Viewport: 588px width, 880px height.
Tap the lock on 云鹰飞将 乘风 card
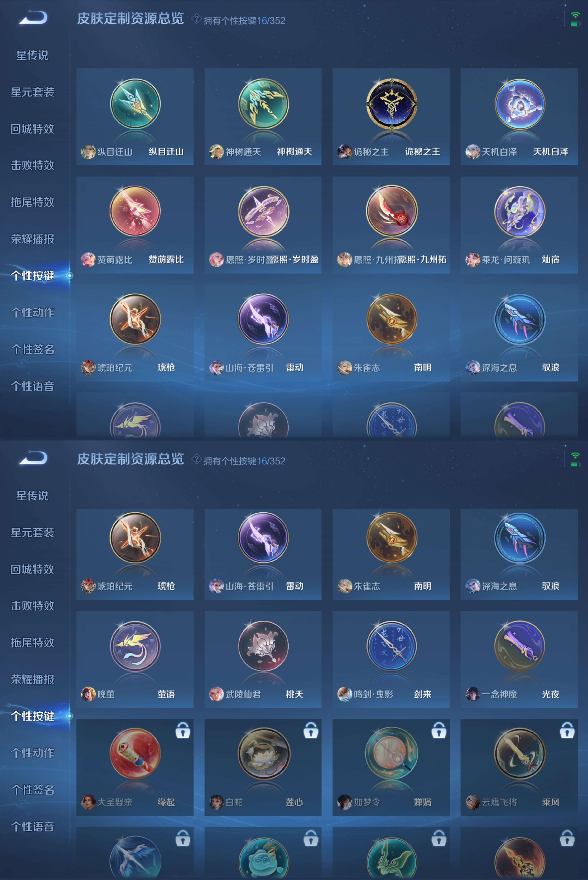click(567, 730)
